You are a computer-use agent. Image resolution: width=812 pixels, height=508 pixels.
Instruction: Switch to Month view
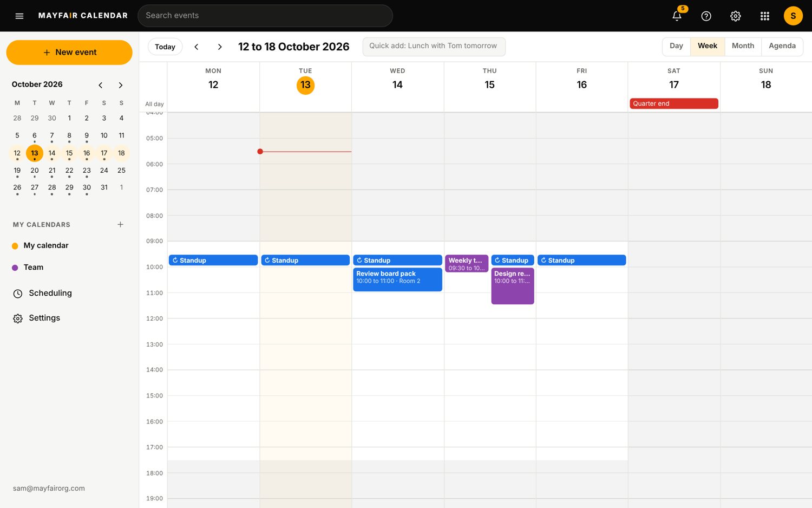point(743,46)
